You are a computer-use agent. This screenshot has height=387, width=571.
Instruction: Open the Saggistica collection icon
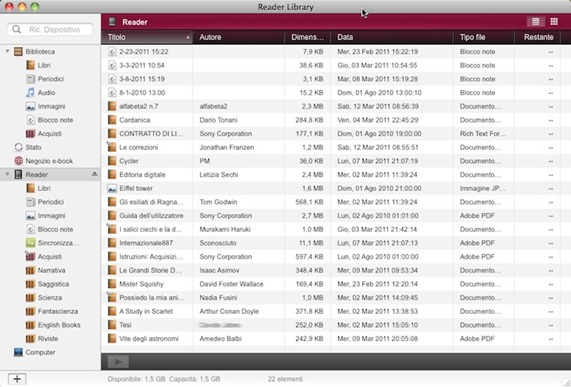click(31, 284)
